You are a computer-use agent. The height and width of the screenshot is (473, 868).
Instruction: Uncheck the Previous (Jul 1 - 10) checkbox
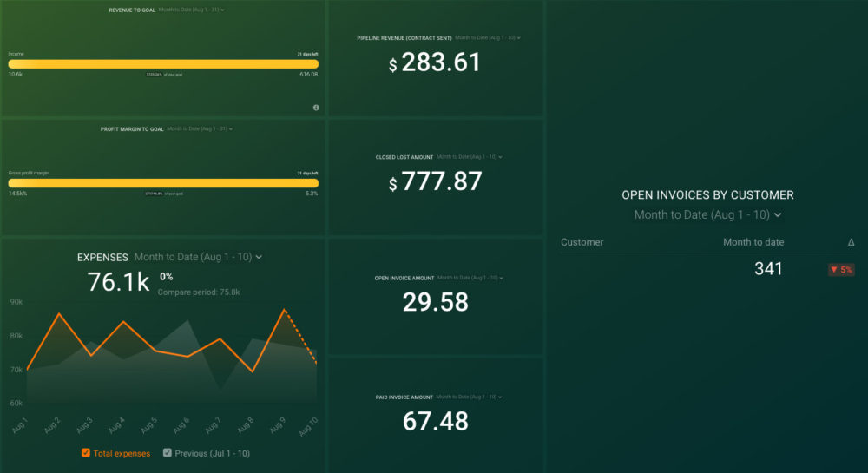168,453
